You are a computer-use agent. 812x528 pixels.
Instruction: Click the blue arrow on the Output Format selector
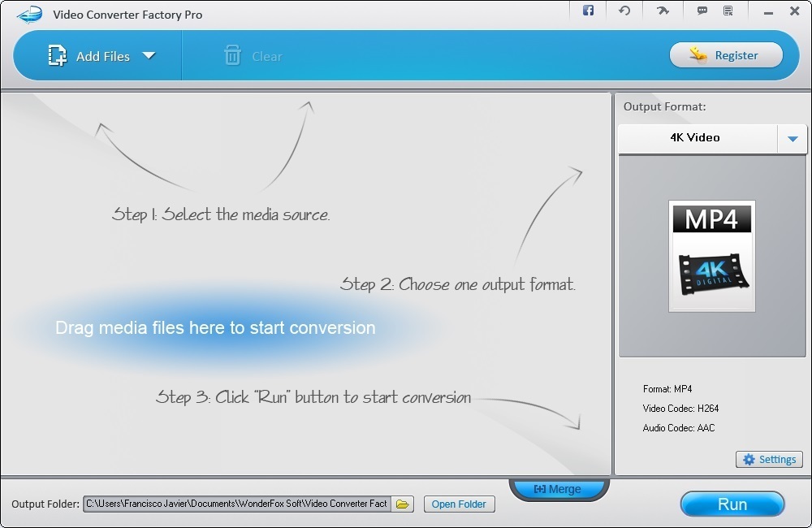tap(793, 138)
